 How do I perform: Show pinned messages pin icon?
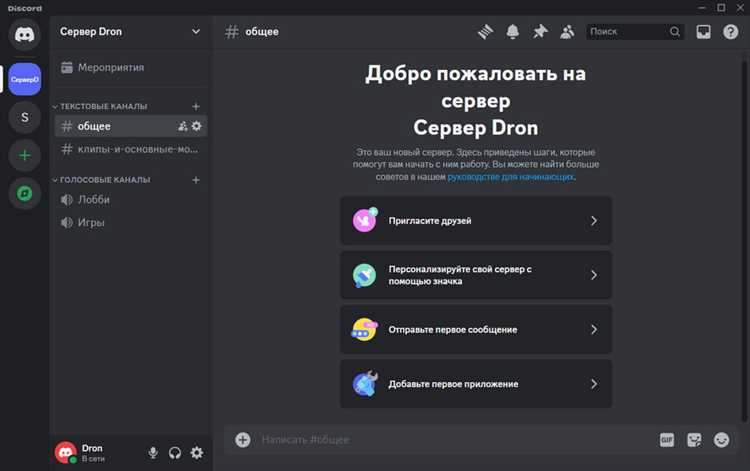point(540,32)
